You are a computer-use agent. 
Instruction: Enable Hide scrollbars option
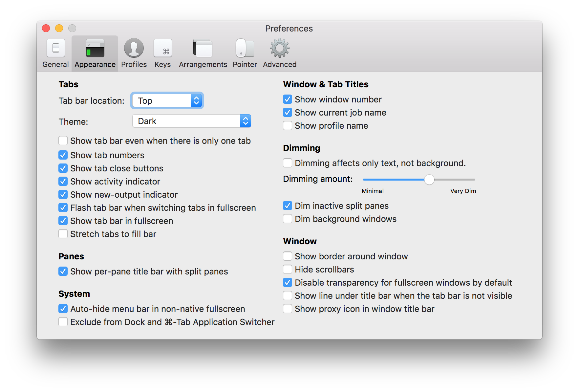click(x=287, y=269)
